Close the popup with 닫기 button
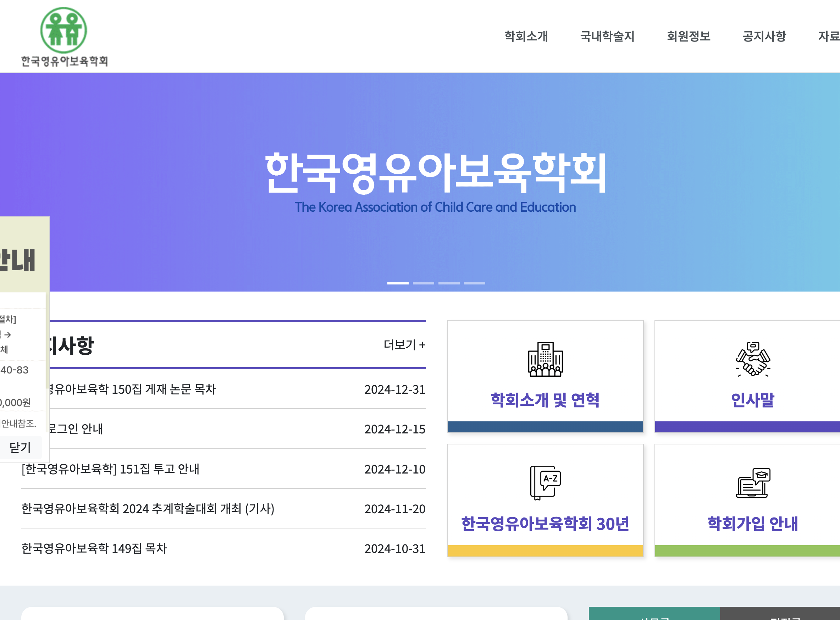This screenshot has width=840, height=620. pos(20,447)
